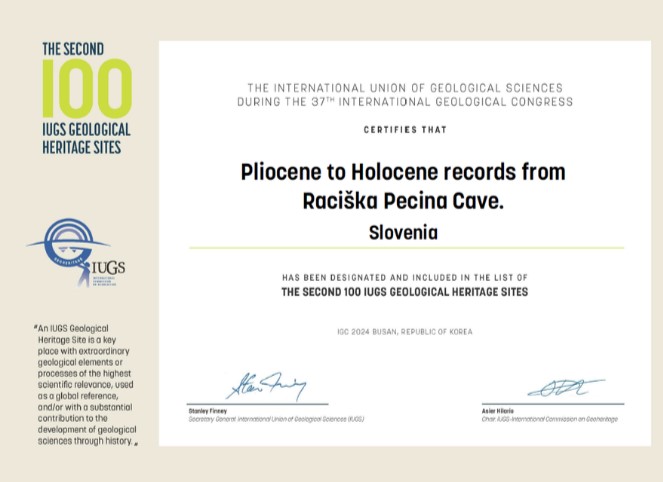663x482 pixels.
Task: Click 'THE INTERNATIONAL UNION OF GEOLOGICAL SCIENCES' line
Action: [x=405, y=88]
